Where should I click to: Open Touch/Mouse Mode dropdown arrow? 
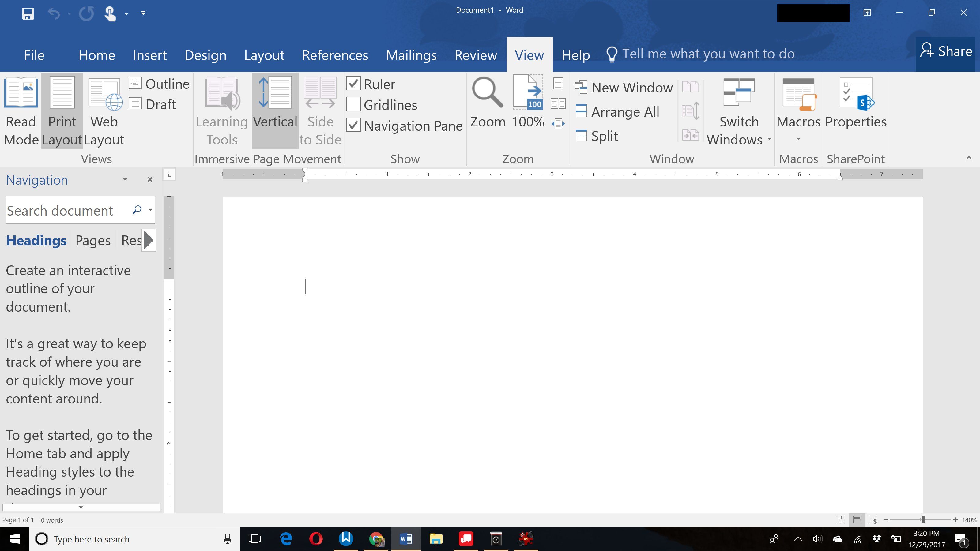coord(126,14)
